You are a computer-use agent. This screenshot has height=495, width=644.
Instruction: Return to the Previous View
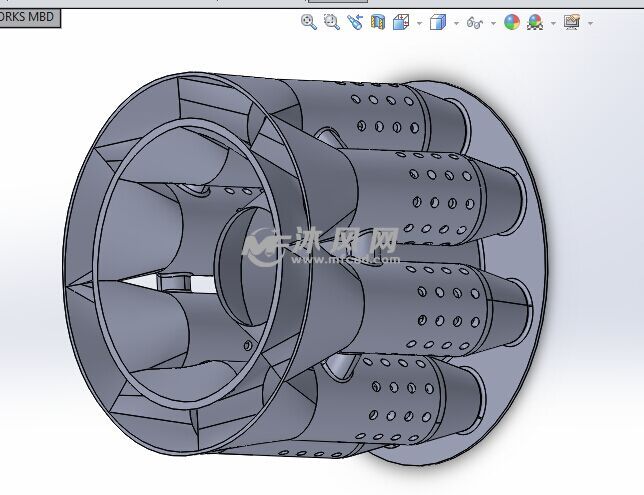[x=354, y=22]
